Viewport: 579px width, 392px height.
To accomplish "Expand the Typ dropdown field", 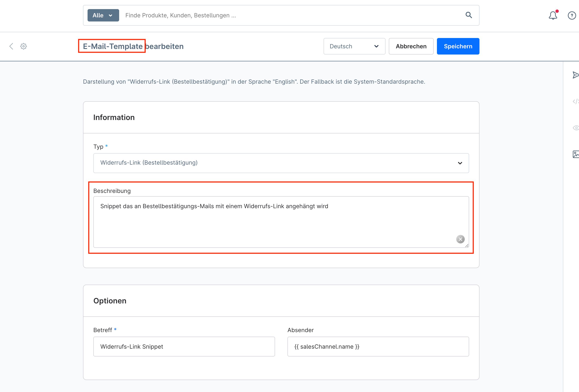I will pos(281,163).
